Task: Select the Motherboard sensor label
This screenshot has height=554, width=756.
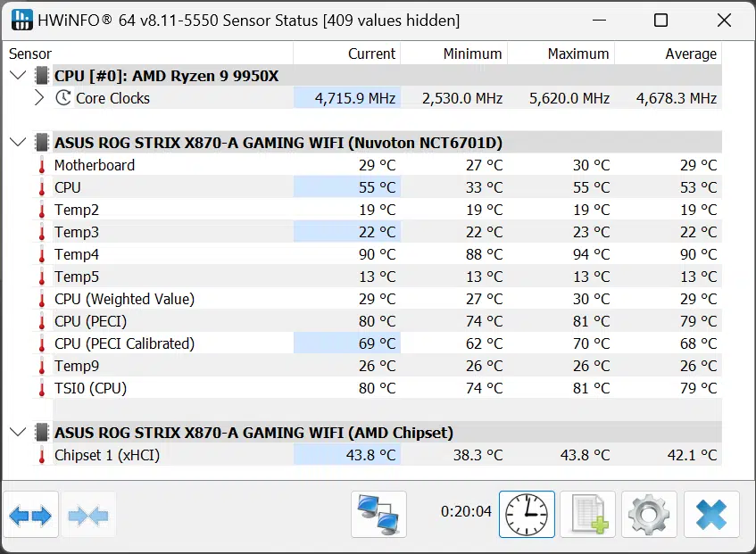Action: coord(95,165)
